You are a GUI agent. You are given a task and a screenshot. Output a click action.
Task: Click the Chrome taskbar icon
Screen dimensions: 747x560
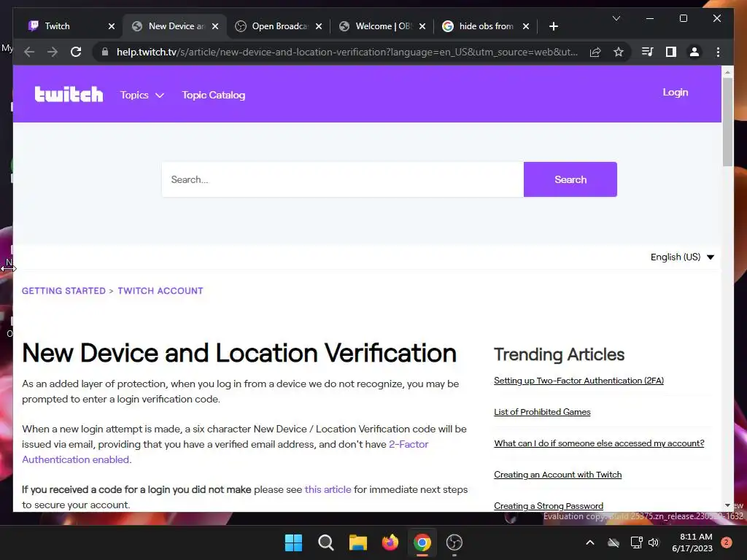(x=422, y=542)
